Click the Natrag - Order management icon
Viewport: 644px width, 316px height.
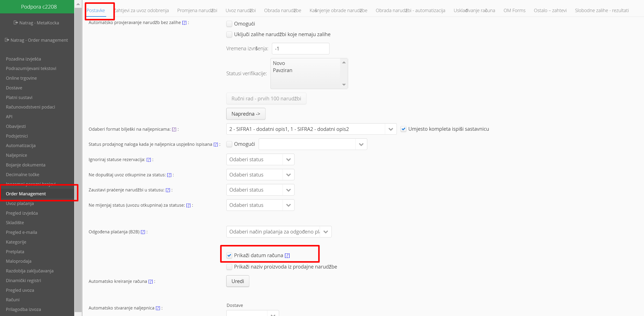(x=7, y=40)
